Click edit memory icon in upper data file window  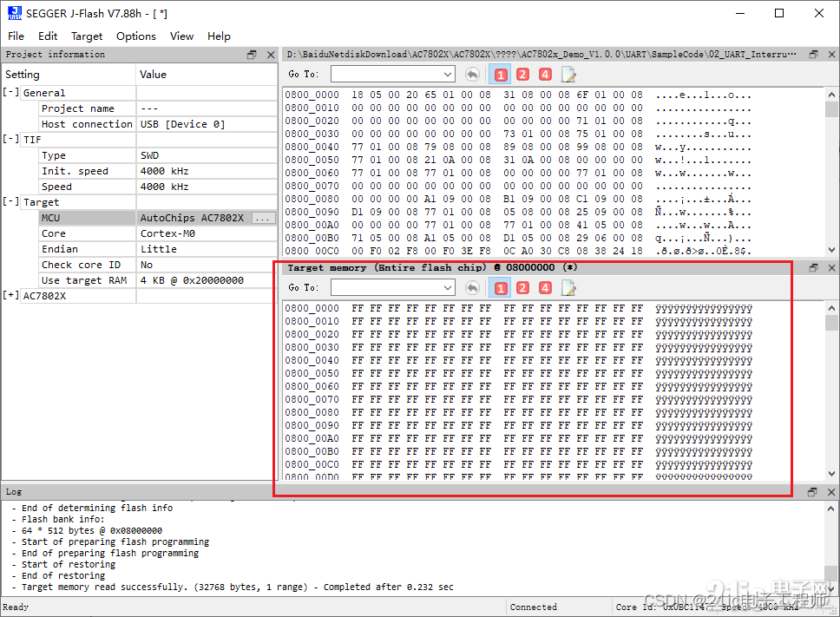click(568, 75)
